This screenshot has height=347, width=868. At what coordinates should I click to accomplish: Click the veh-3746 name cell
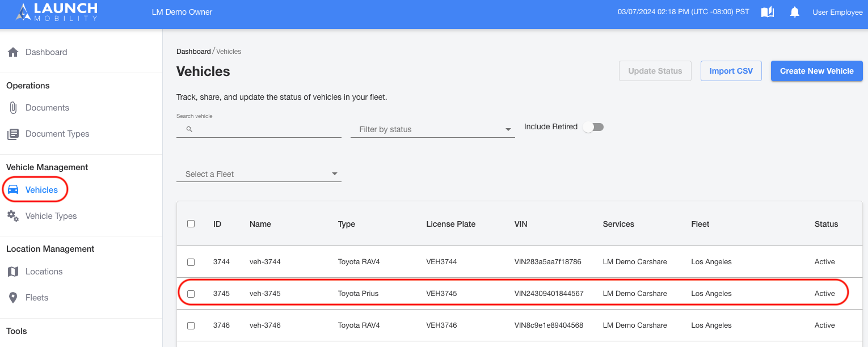265,325
